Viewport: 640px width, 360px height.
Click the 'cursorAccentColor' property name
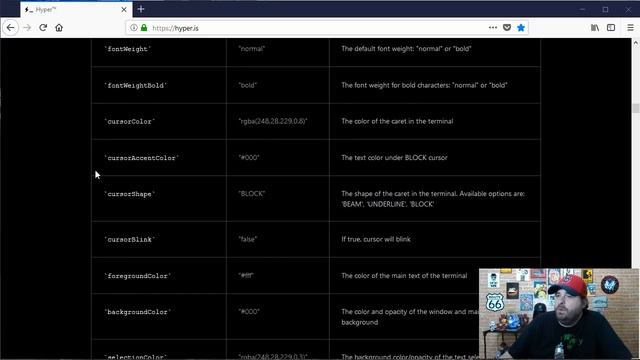[141, 158]
